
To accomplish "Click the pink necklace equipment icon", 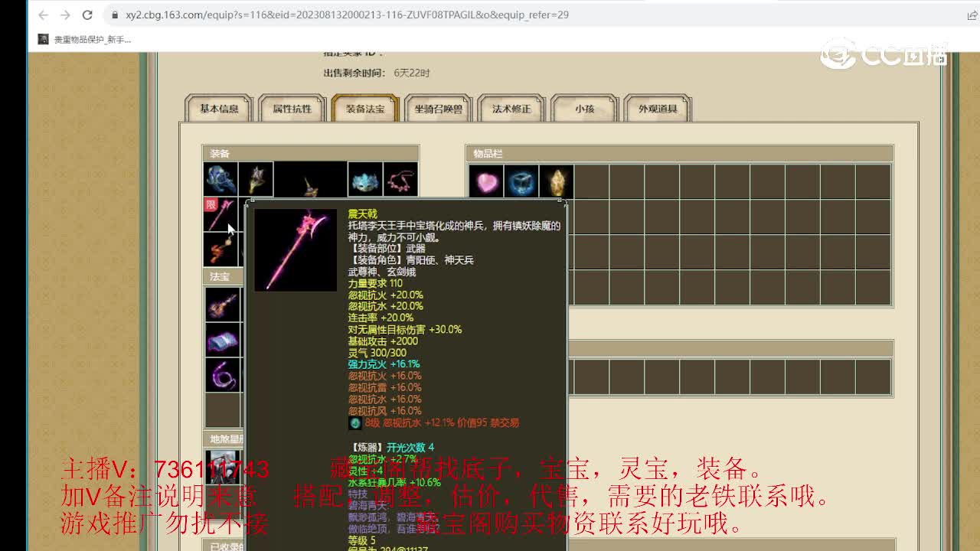I will pyautogui.click(x=400, y=179).
